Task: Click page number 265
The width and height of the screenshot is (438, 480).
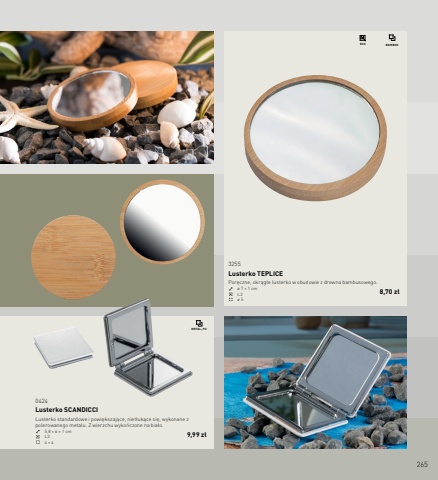Action: click(422, 464)
